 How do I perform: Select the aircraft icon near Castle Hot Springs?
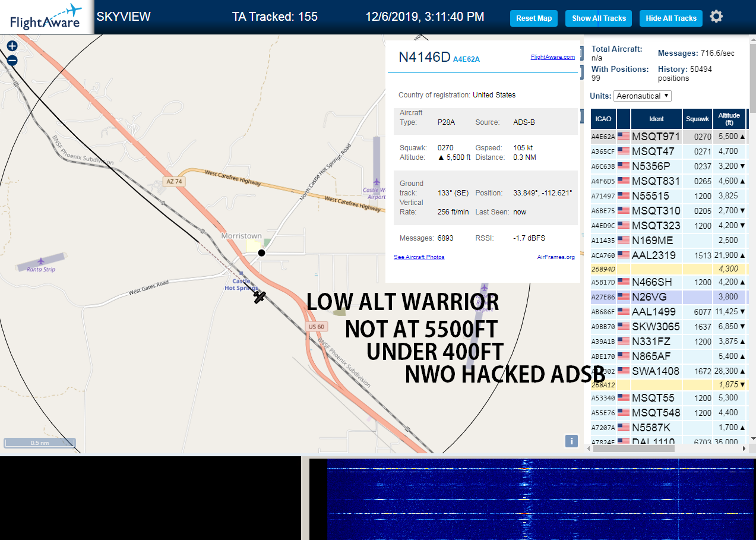pos(259,296)
